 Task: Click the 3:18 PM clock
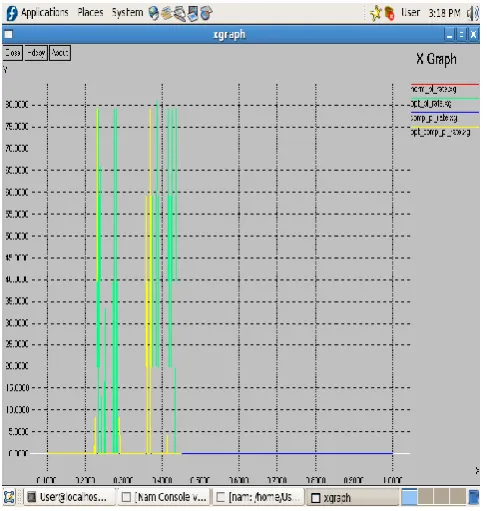pyautogui.click(x=444, y=13)
